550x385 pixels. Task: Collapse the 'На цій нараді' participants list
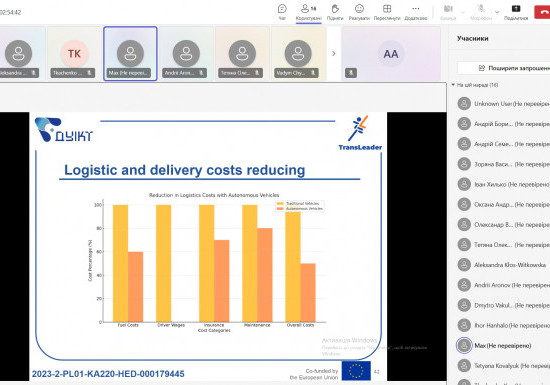click(453, 85)
